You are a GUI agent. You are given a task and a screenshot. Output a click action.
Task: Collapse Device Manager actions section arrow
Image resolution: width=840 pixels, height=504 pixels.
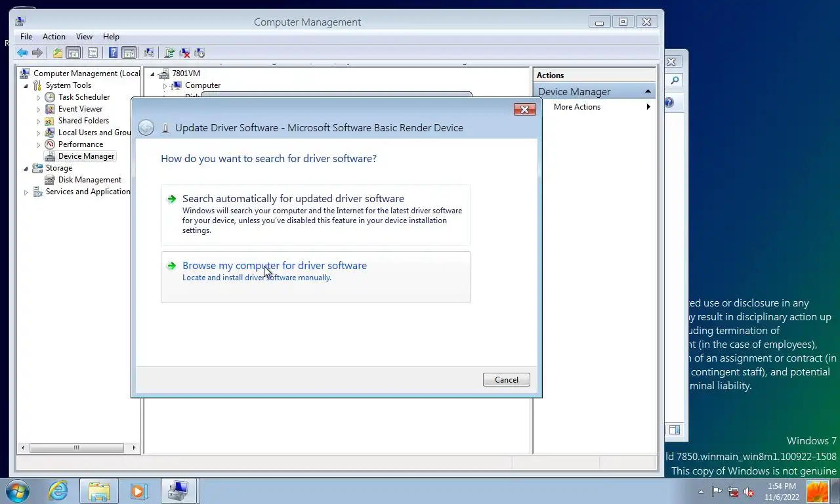click(x=648, y=91)
